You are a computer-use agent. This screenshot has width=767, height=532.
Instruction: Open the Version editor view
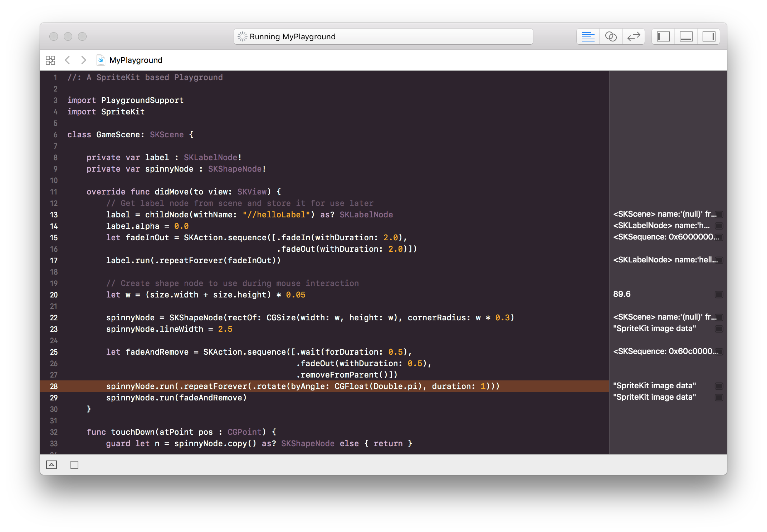pyautogui.click(x=634, y=37)
